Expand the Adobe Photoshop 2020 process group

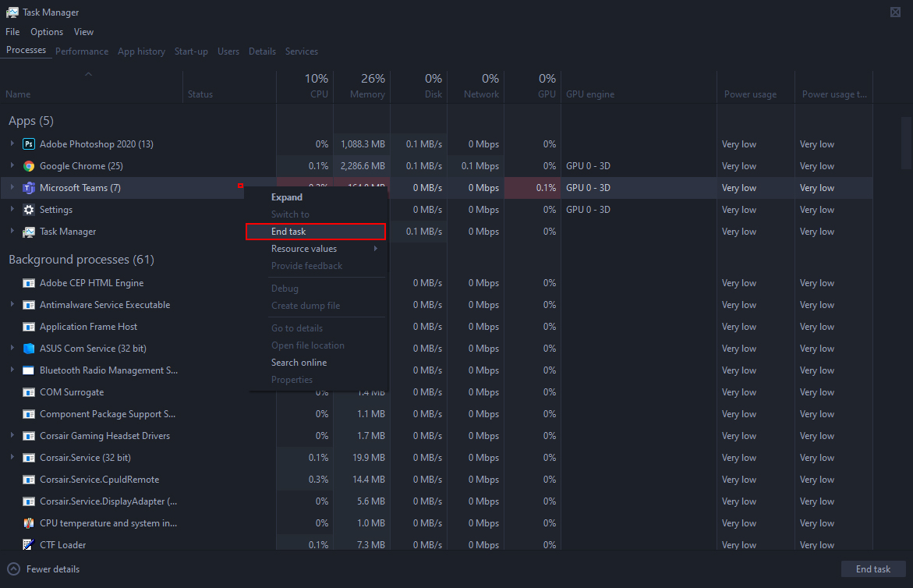(12, 143)
